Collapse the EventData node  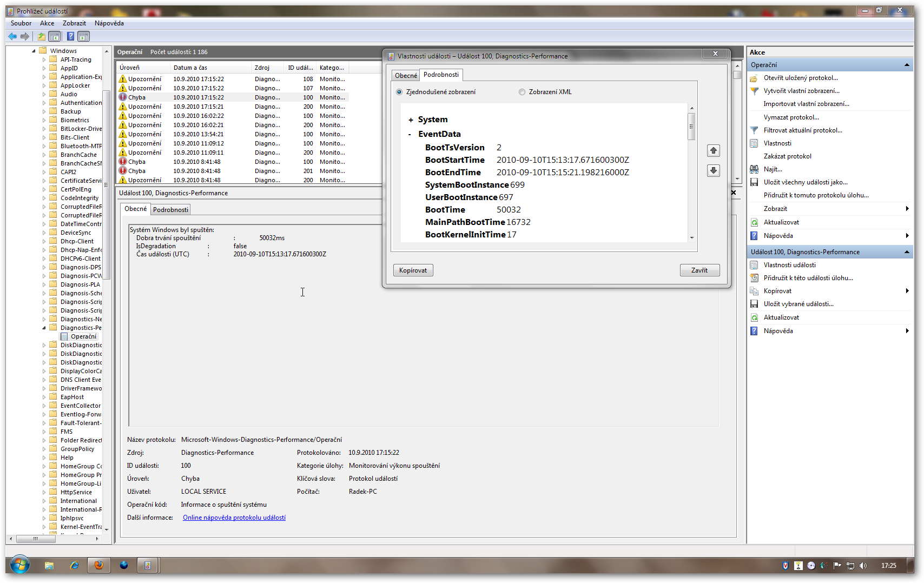410,135
